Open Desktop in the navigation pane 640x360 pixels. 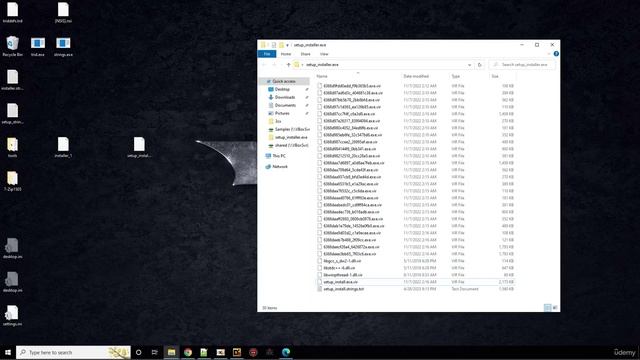(x=282, y=89)
